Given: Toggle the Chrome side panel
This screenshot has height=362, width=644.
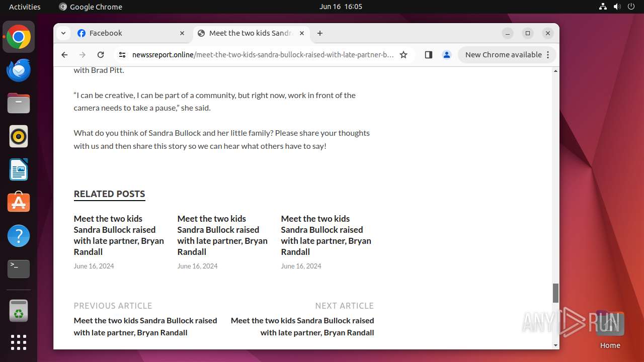Looking at the screenshot, I should pyautogui.click(x=428, y=55).
